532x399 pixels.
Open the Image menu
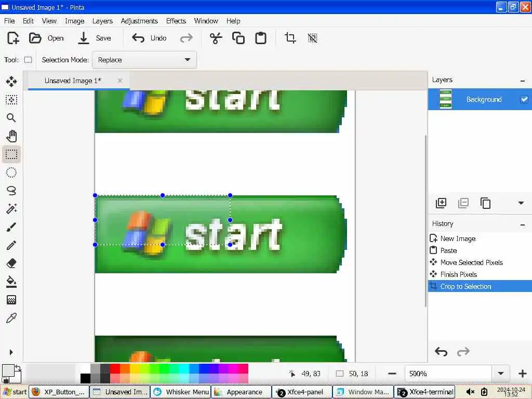(x=75, y=21)
